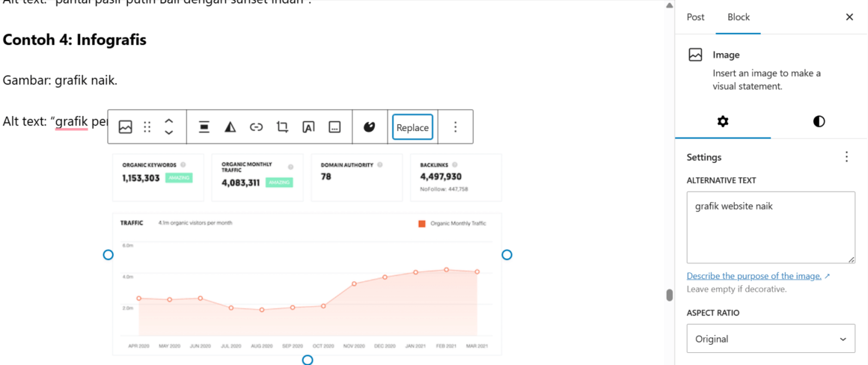Apply duotone filter to the image

click(230, 127)
